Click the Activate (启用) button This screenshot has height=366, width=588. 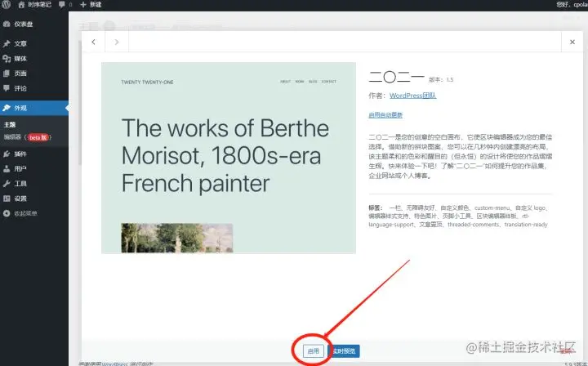(313, 351)
